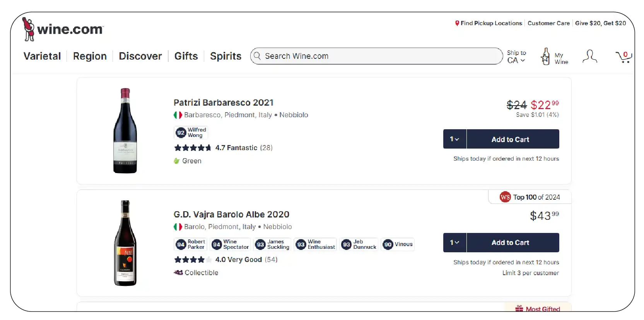Viewport: 644px width, 320px height.
Task: Click the Collectible icon label
Action: click(x=196, y=273)
